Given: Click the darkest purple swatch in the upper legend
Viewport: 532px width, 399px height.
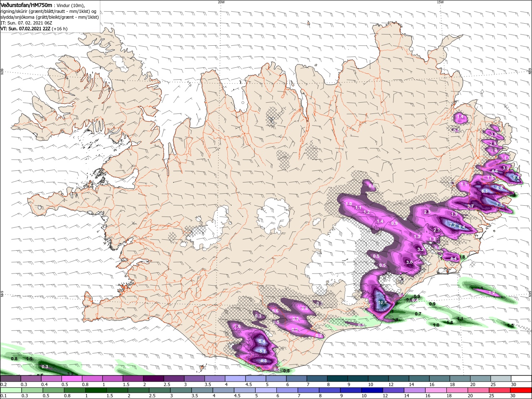Looking at the screenshot, I should [153, 379].
